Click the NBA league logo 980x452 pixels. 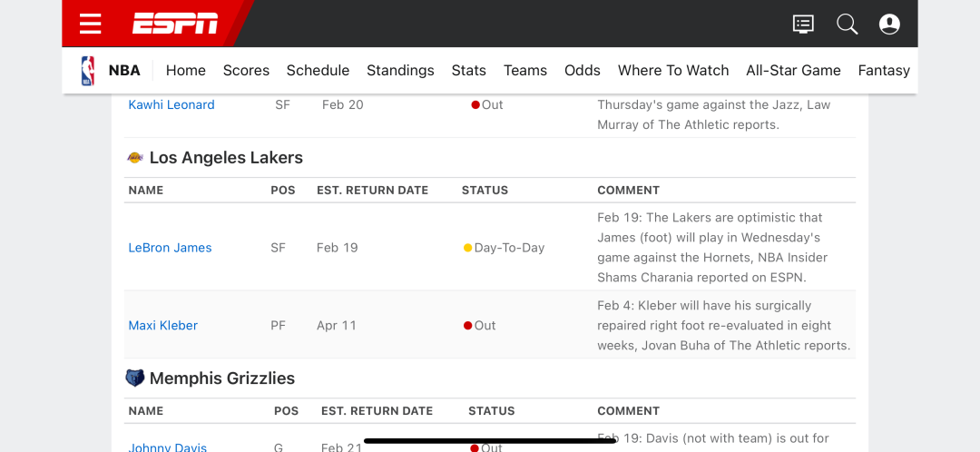coord(88,71)
